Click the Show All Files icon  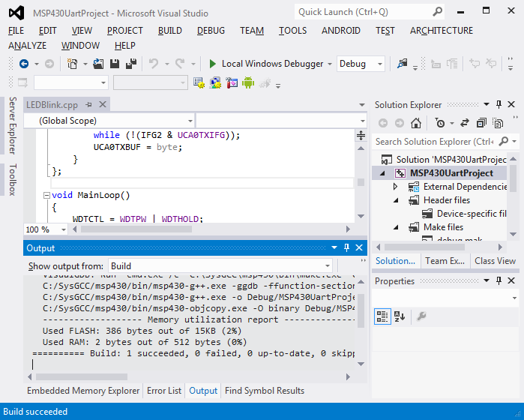tap(498, 123)
